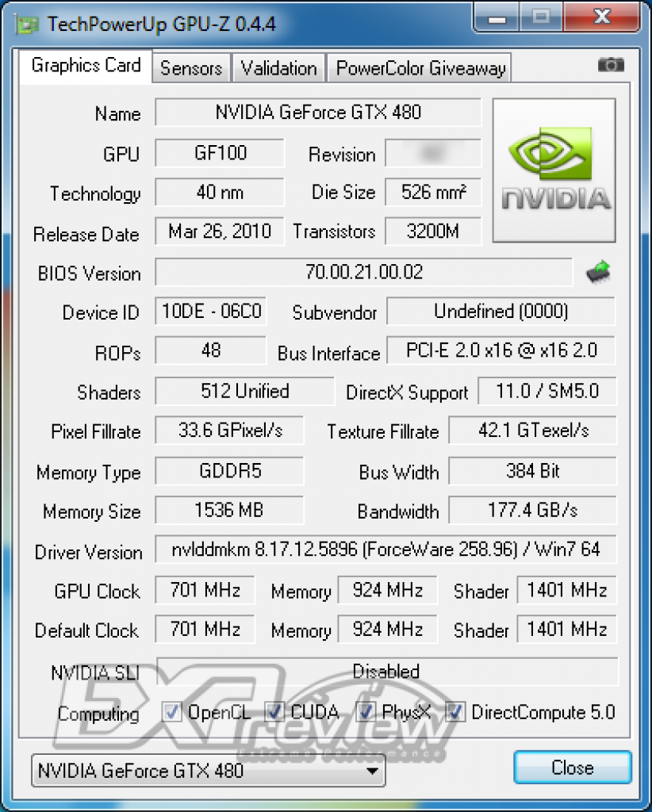Close the window with the X button
The width and height of the screenshot is (652, 812).
pyautogui.click(x=603, y=17)
